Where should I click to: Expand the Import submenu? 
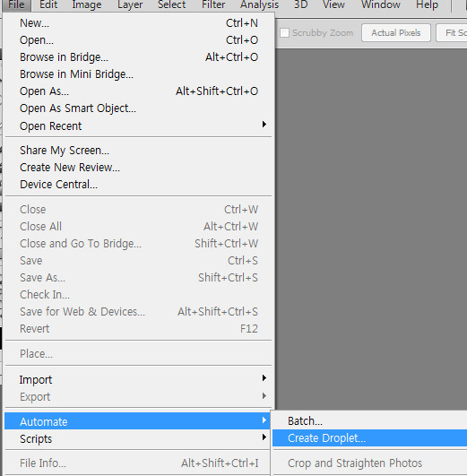click(x=138, y=379)
